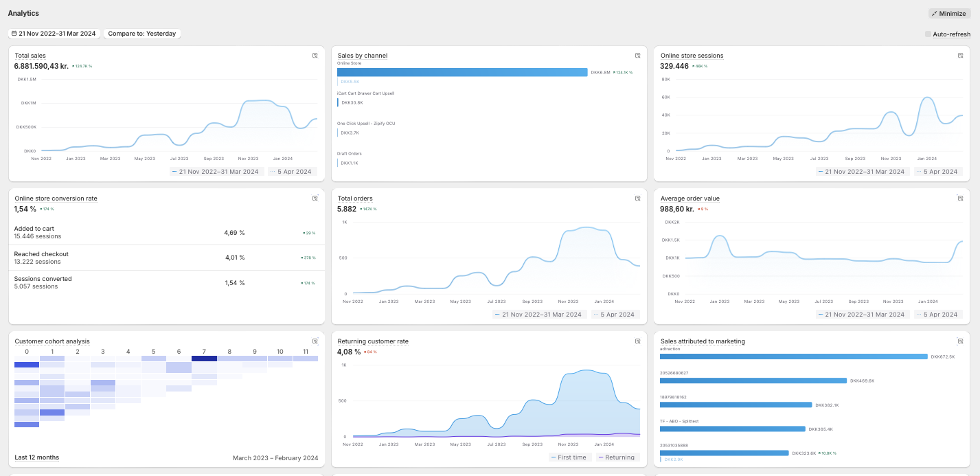Screen dimensions: 980x476
Task: Open report icon on Customer cohort analysis card
Action: (x=315, y=341)
